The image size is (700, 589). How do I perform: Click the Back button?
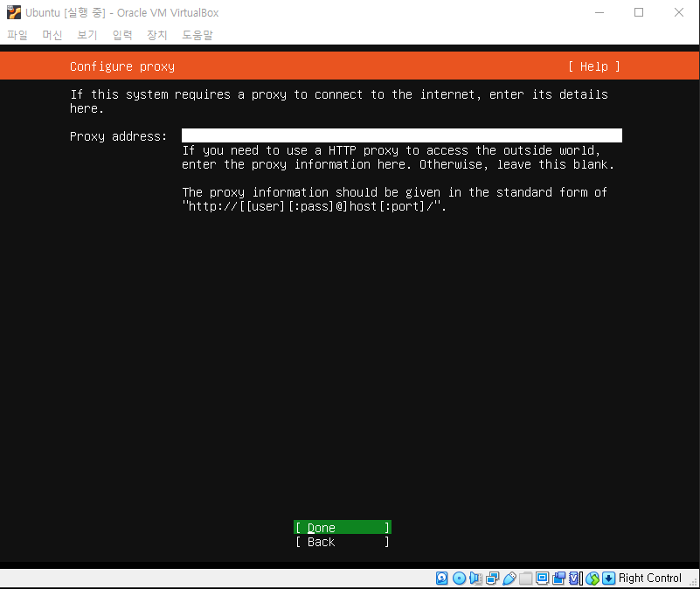pos(343,542)
